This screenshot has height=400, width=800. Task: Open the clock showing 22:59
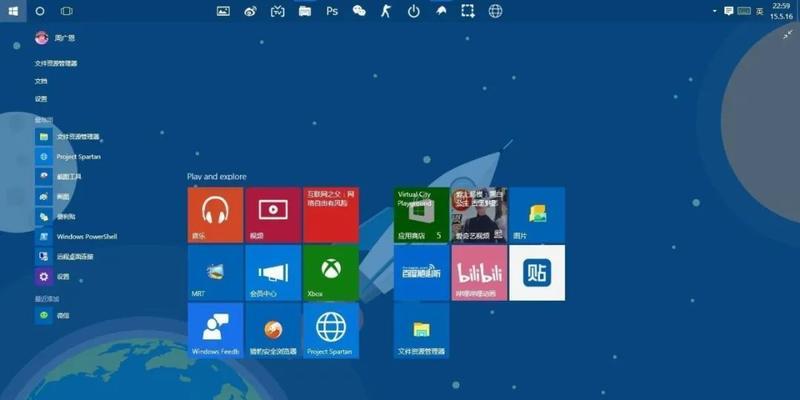pyautogui.click(x=781, y=11)
